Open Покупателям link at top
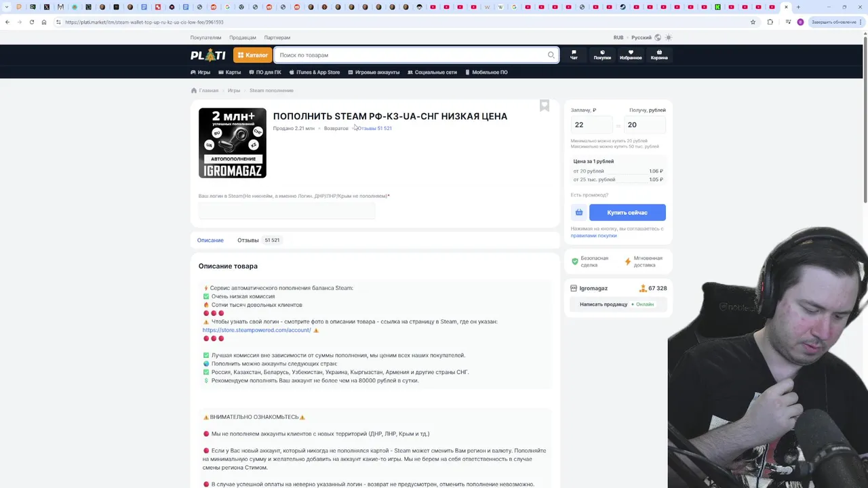The image size is (868, 488). click(205, 37)
